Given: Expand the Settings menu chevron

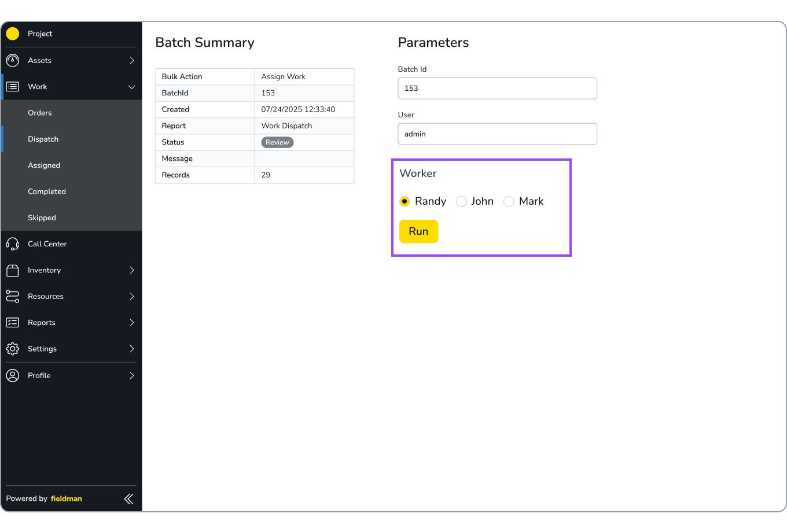Looking at the screenshot, I should [x=132, y=349].
